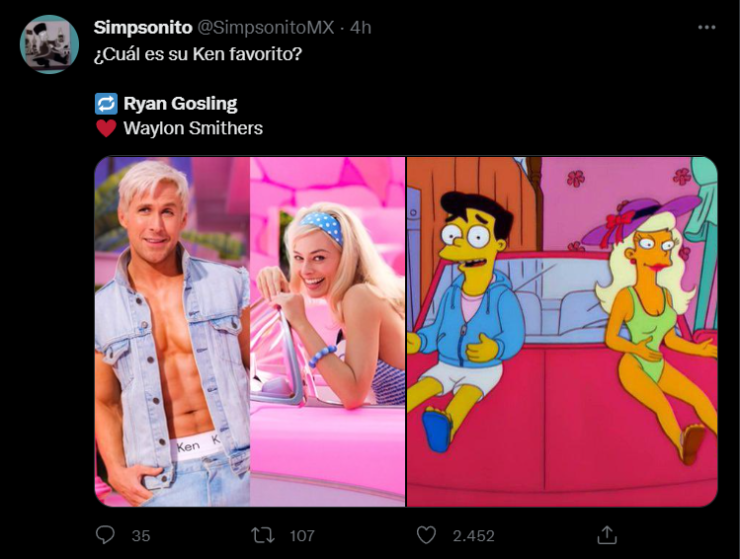Open the share menu icon
Screen dimensions: 740x559
606,535
